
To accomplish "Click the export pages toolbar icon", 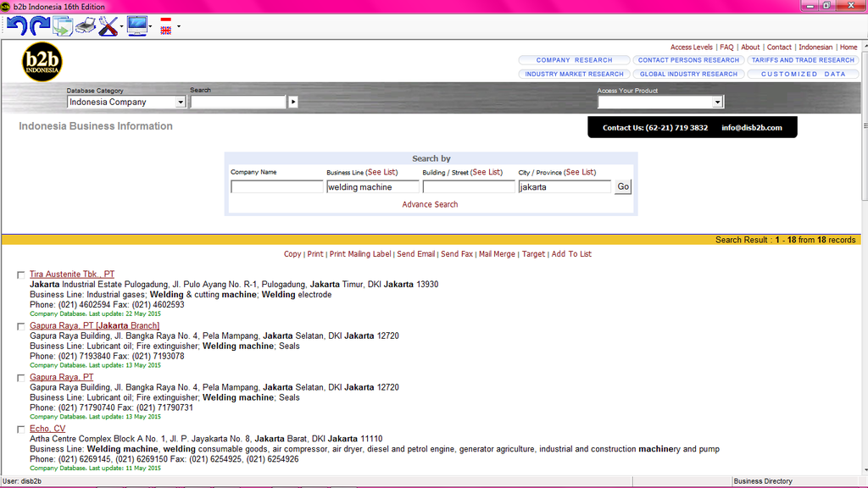I will point(63,26).
